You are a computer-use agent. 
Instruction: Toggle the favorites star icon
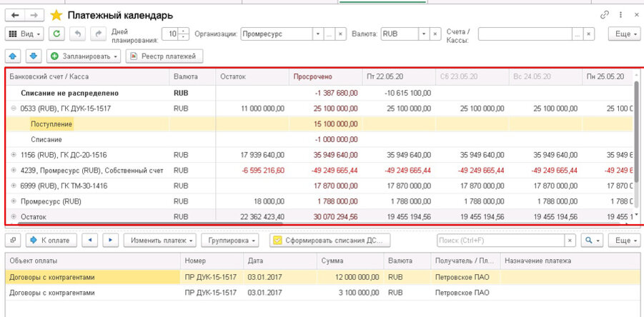click(56, 16)
